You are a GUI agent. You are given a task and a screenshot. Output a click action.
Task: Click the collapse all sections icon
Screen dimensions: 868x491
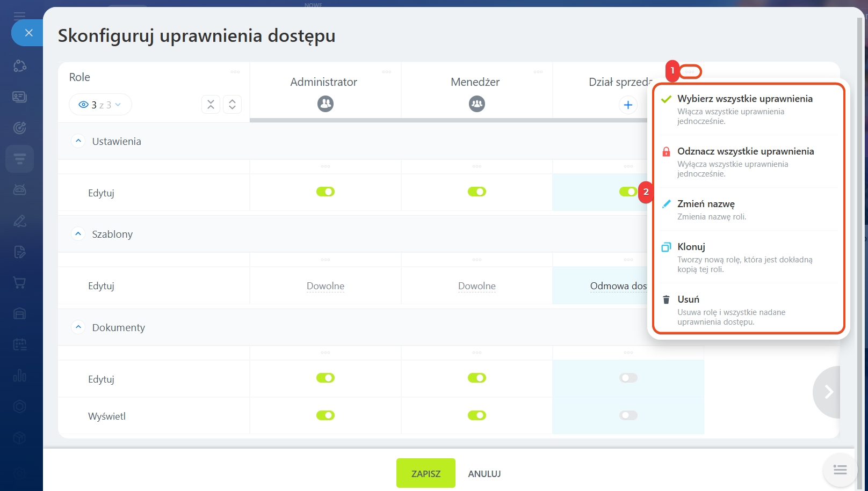click(x=211, y=105)
